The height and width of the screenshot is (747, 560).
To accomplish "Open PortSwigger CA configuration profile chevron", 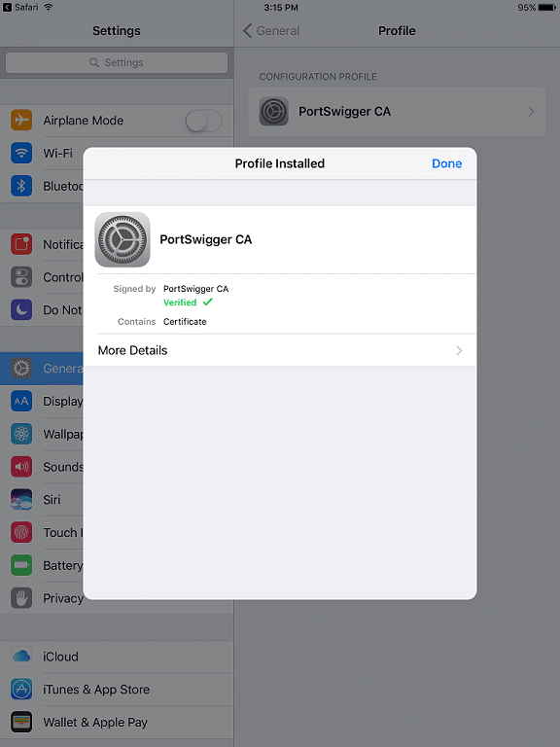I will 531,112.
